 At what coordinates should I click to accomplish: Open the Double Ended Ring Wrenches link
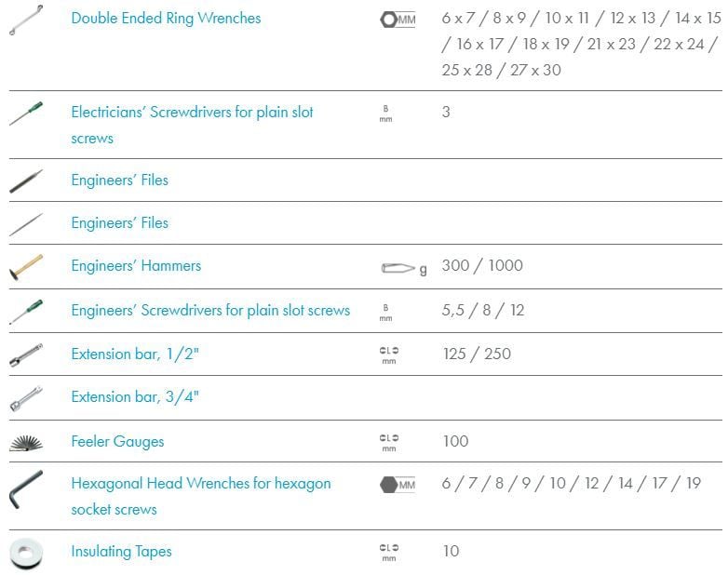click(166, 18)
